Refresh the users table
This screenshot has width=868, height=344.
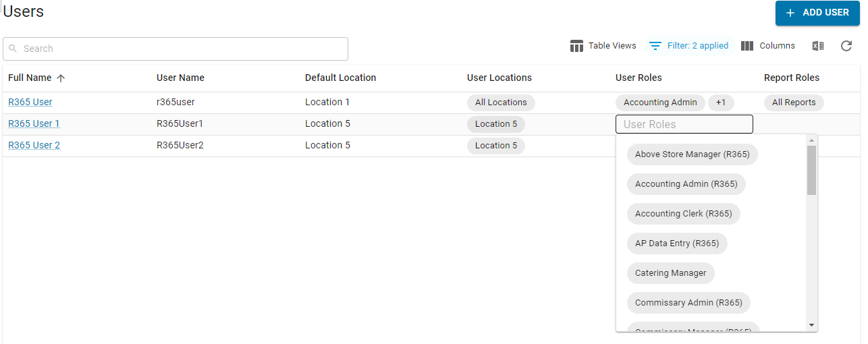(x=846, y=46)
